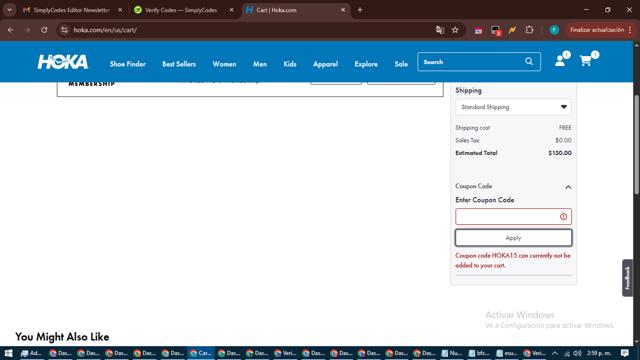The image size is (640, 360).
Task: Click the coupon field error icon
Action: [563, 217]
